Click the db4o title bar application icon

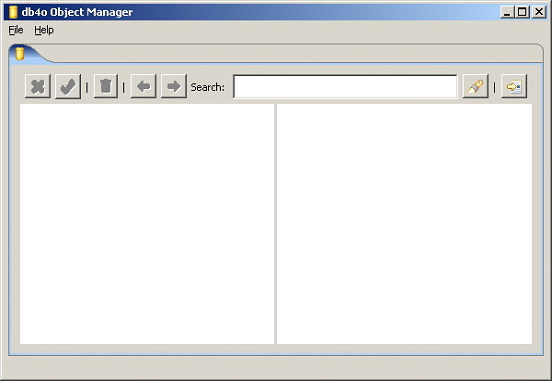13,12
